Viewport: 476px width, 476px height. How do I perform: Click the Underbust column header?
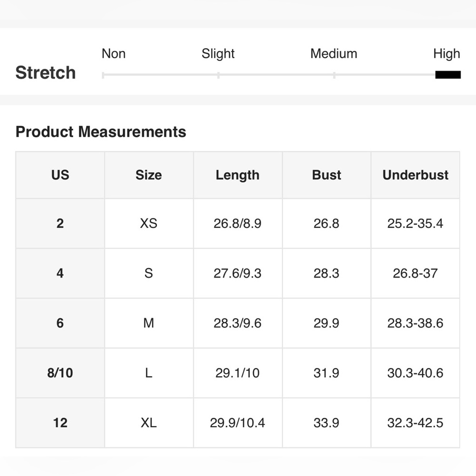[416, 175]
